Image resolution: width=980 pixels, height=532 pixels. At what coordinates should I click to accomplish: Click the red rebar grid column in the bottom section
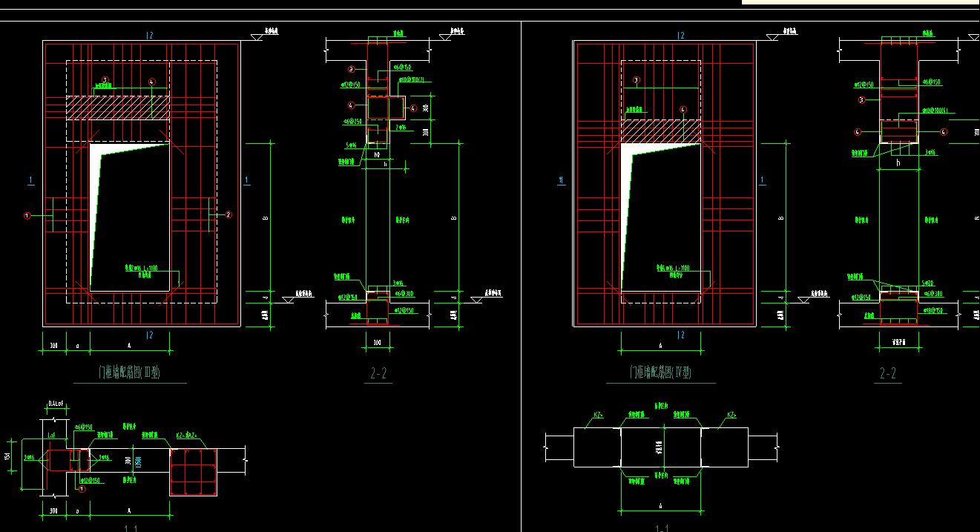coord(193,471)
